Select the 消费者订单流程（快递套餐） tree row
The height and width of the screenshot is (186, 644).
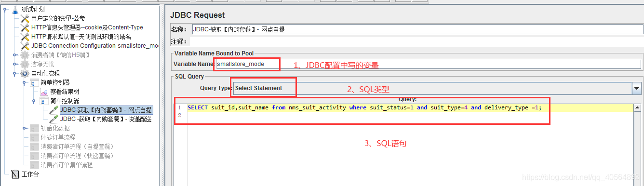72,156
